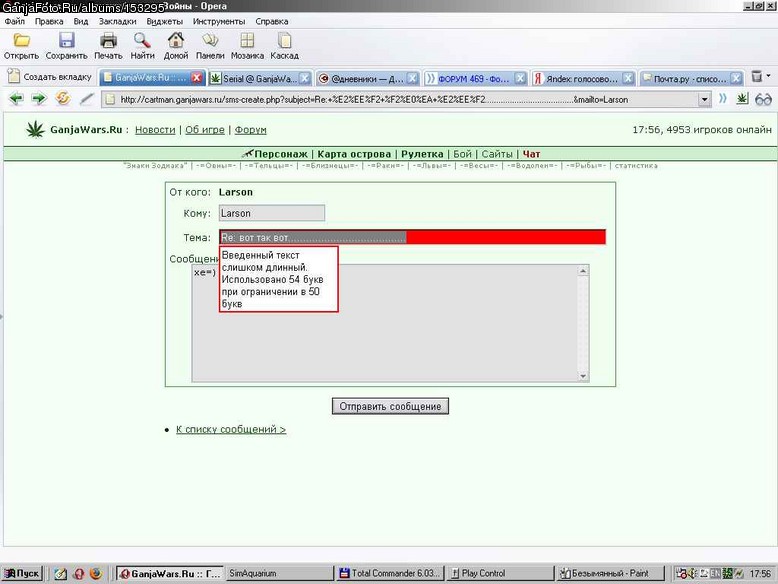Image resolution: width=778 pixels, height=584 pixels.
Task: Click the Forward green arrow
Action: pos(39,99)
